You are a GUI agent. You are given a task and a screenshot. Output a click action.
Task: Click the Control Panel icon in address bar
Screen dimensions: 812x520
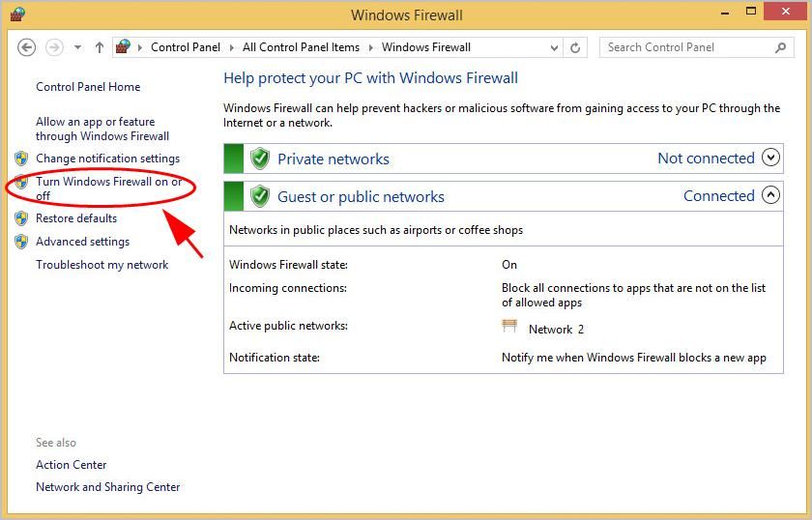coord(123,46)
